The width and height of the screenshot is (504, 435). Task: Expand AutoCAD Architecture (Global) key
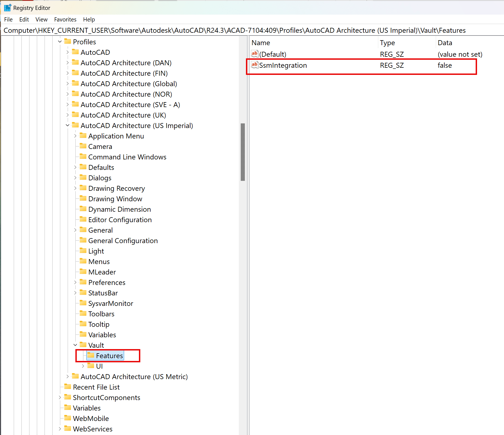[x=68, y=84]
